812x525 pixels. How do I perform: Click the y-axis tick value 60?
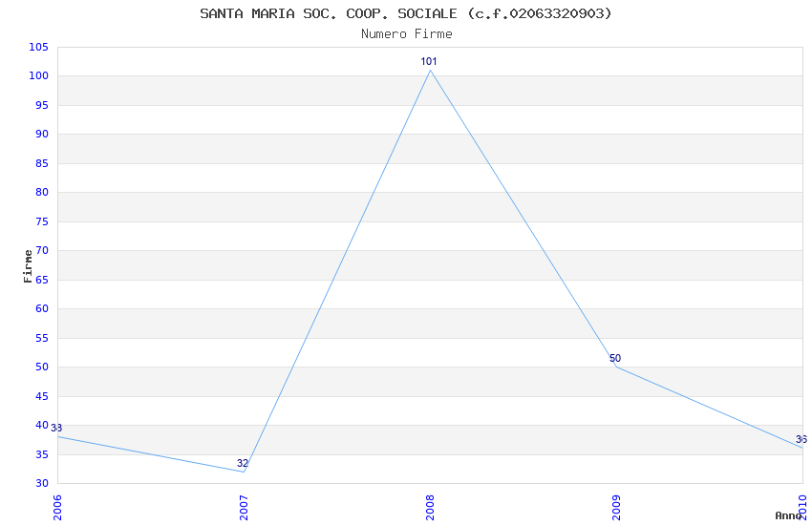point(41,308)
